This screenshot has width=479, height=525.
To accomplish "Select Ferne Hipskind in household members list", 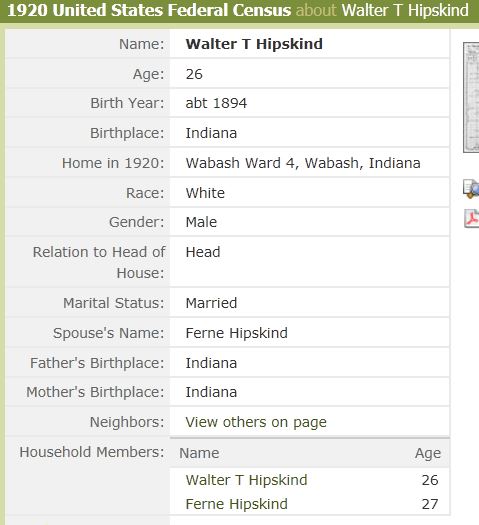I will tap(237, 504).
